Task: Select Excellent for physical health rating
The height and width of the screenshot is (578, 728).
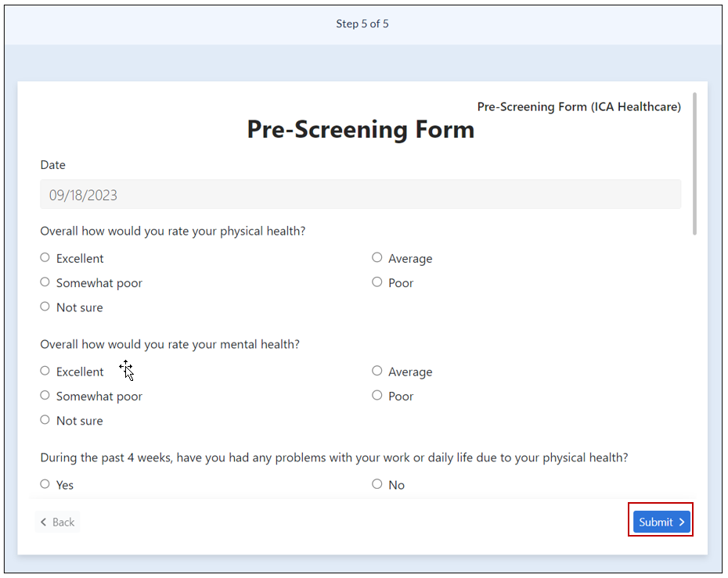Action: 45,257
